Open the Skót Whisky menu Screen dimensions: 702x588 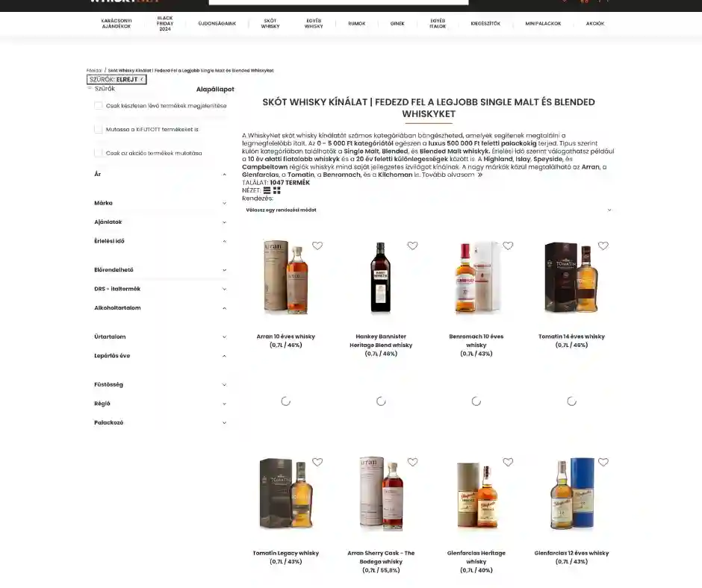point(270,24)
